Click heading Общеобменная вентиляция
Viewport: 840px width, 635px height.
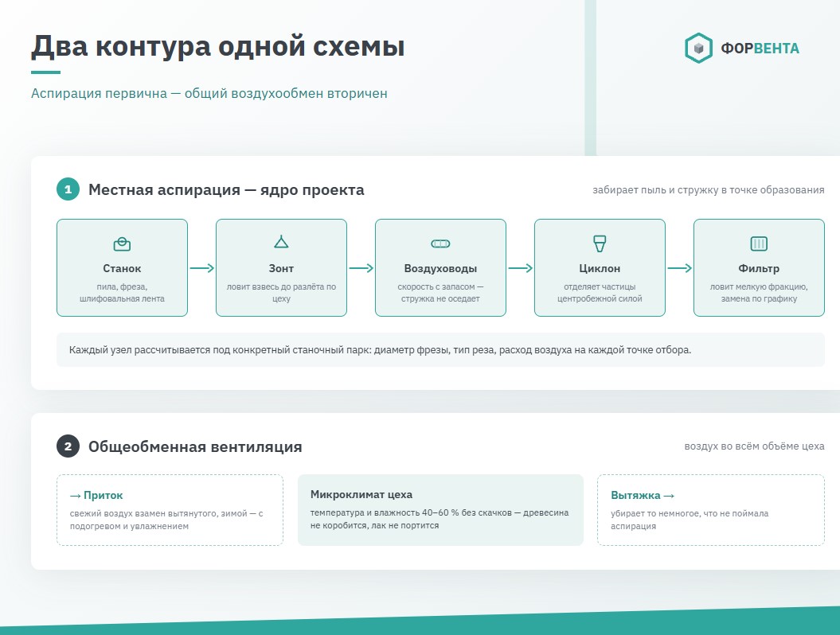pyautogui.click(x=195, y=446)
